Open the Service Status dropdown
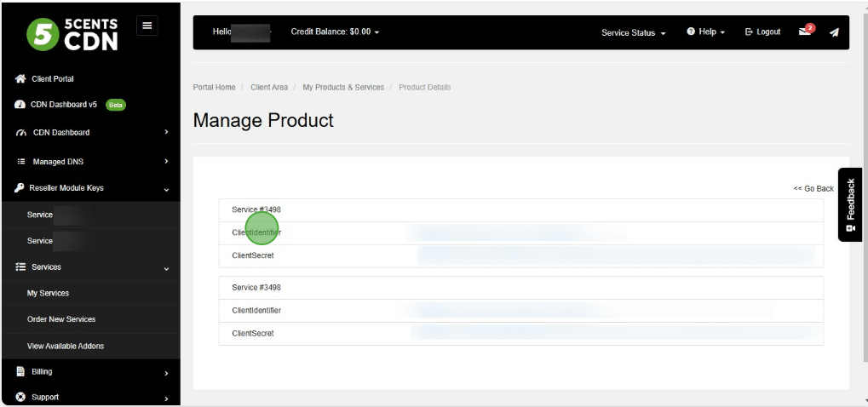Screen dimensions: 868x407 pyautogui.click(x=633, y=32)
